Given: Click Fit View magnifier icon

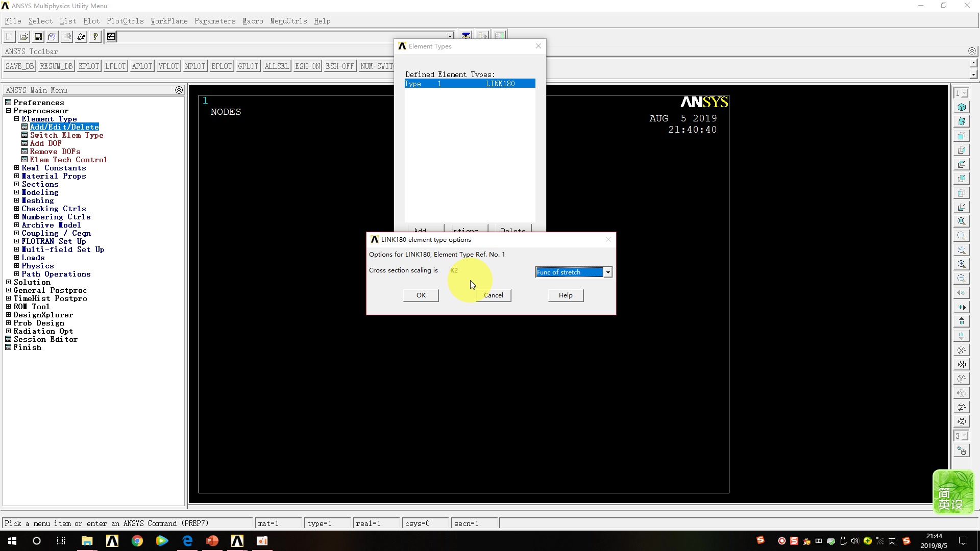Looking at the screenshot, I should pos(962,221).
